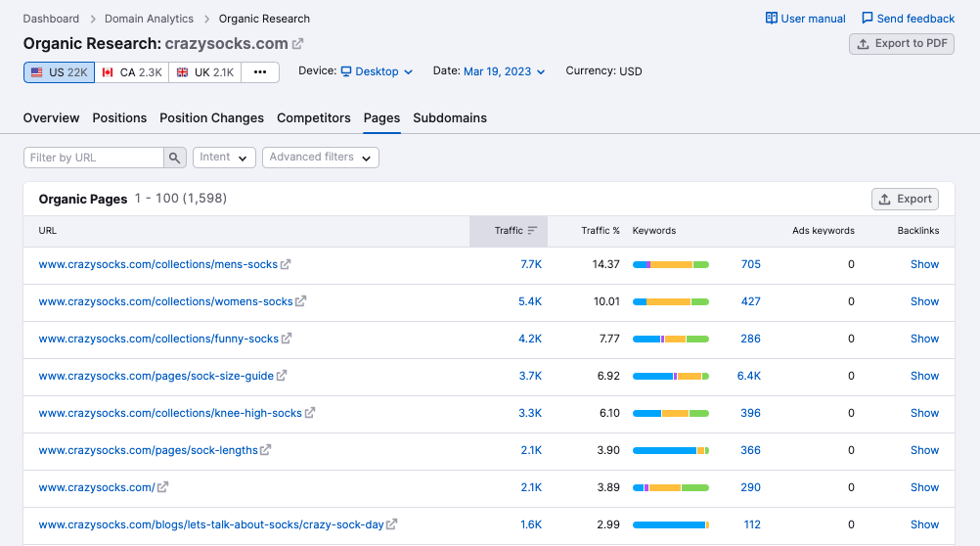Click the mens-socks keyword intent bar
Viewport: 980px width, 546px height.
[671, 264]
